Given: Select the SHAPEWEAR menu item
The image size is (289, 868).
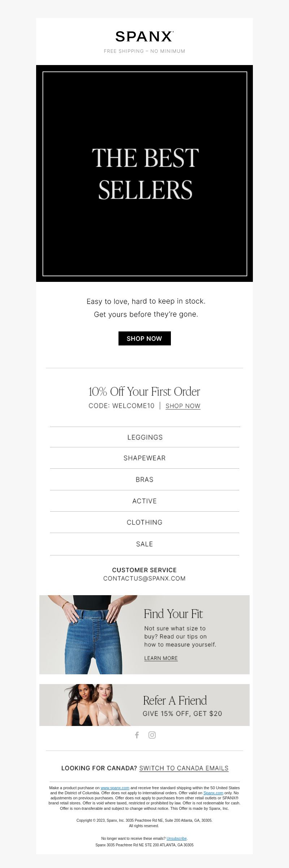Looking at the screenshot, I should click(x=144, y=458).
